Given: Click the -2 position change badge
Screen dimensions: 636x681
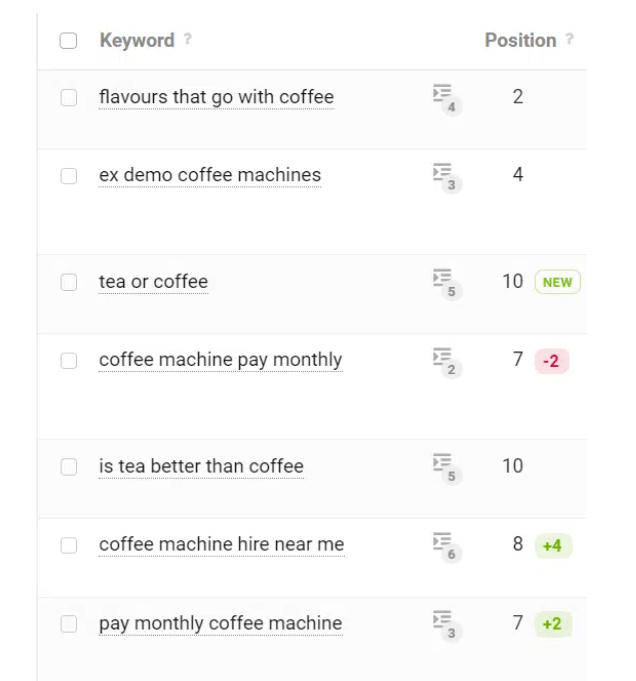Looking at the screenshot, I should pyautogui.click(x=551, y=361).
